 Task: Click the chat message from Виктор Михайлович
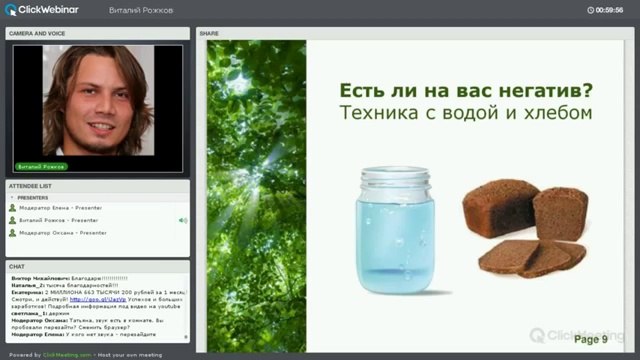point(69,278)
